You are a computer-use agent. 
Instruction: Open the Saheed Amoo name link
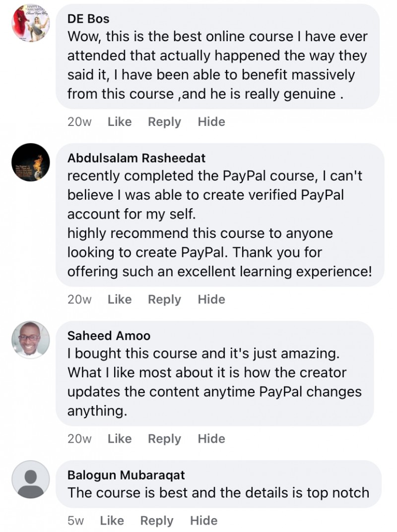pos(109,336)
